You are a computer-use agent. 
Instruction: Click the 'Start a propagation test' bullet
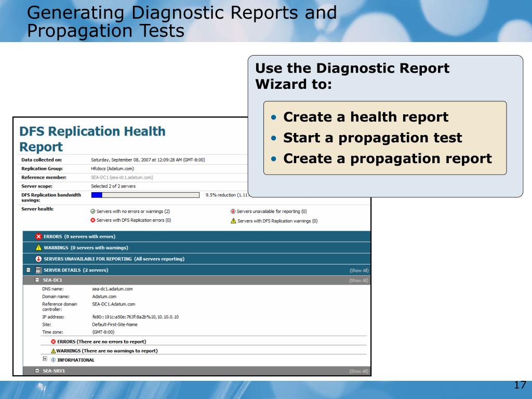[372, 138]
